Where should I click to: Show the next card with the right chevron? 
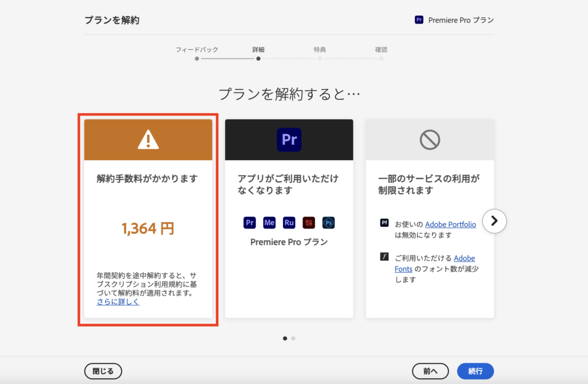point(494,221)
